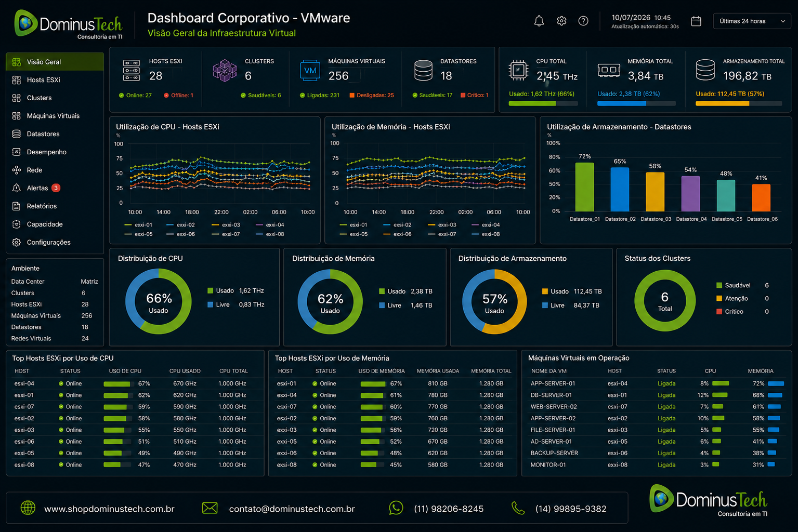Click the Crítico: 1 datastore status
Viewport: 798px width, 532px height.
(x=474, y=96)
